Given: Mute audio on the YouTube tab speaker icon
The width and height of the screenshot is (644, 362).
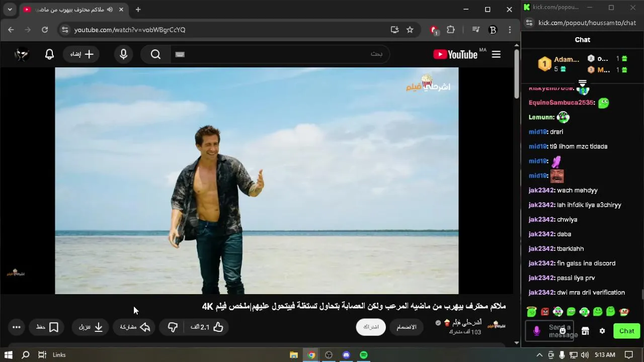Looking at the screenshot, I should tap(110, 10).
